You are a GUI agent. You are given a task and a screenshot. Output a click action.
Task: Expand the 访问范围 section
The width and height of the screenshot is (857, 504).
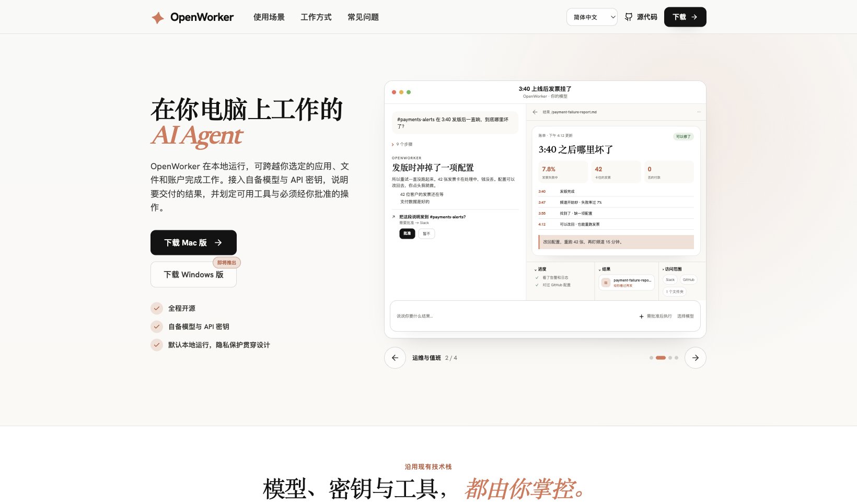(x=672, y=269)
